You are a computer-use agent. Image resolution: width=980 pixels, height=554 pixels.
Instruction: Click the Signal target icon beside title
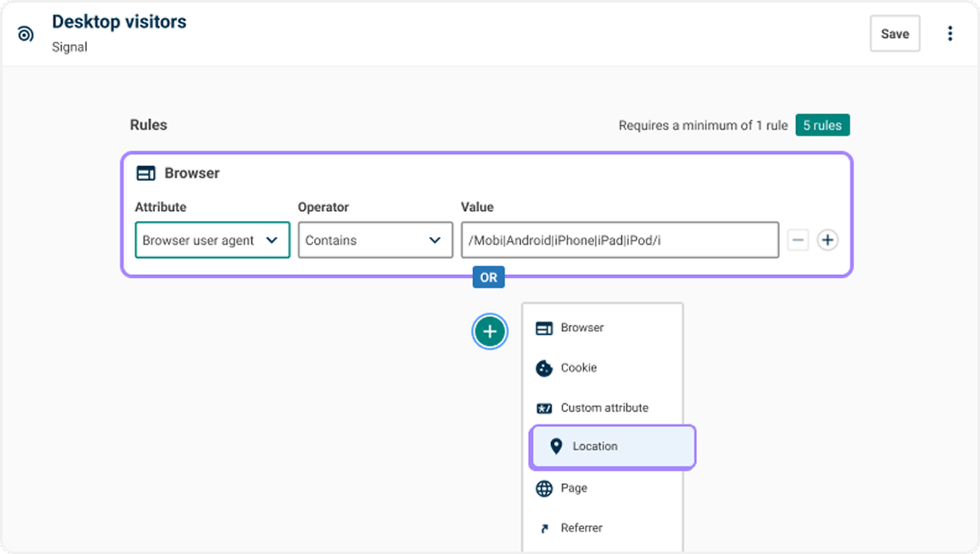tap(25, 34)
